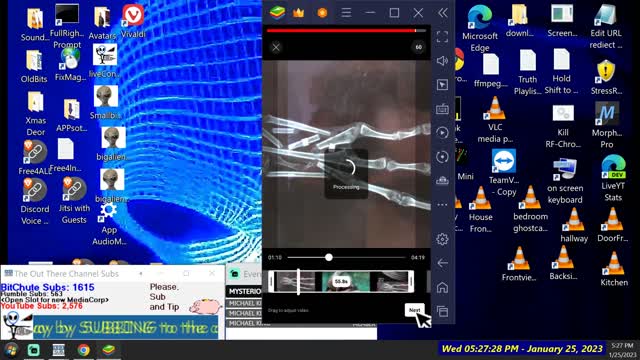Screen dimensions: 640x360
Task: Click the 60 second duration badge
Action: [418, 47]
